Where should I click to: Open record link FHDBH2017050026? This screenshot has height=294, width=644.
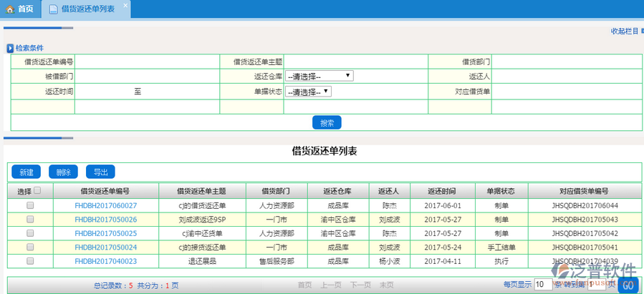(105, 220)
